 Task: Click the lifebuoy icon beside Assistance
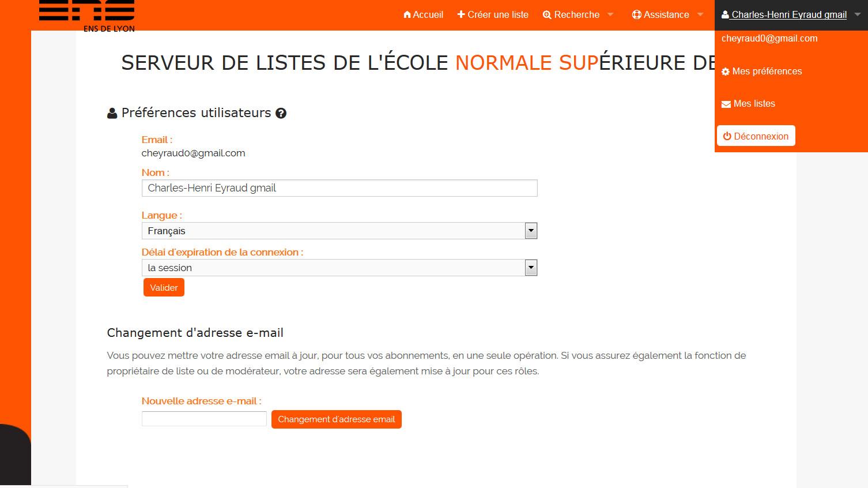point(636,14)
